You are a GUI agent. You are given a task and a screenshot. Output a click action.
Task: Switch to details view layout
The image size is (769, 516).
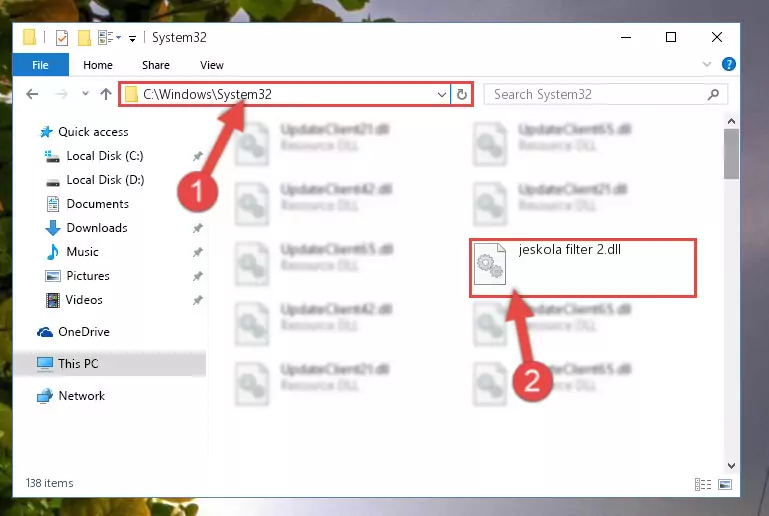(x=703, y=485)
